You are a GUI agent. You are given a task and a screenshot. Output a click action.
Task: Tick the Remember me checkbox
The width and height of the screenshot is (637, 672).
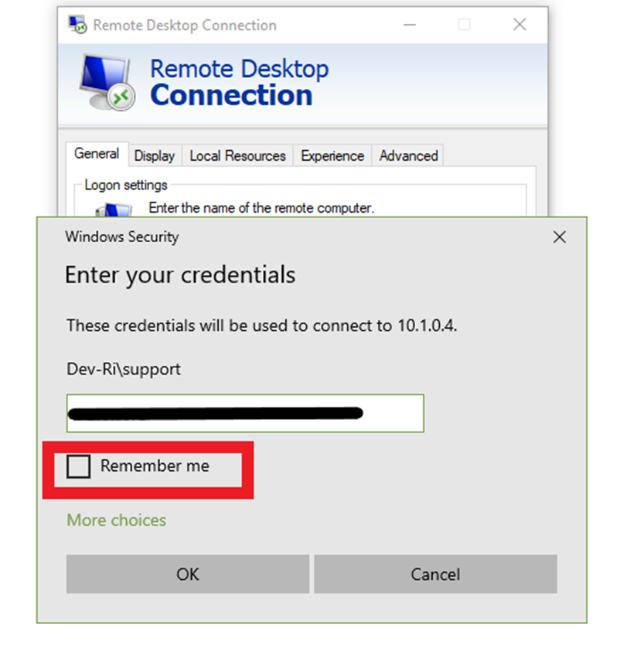click(x=78, y=466)
